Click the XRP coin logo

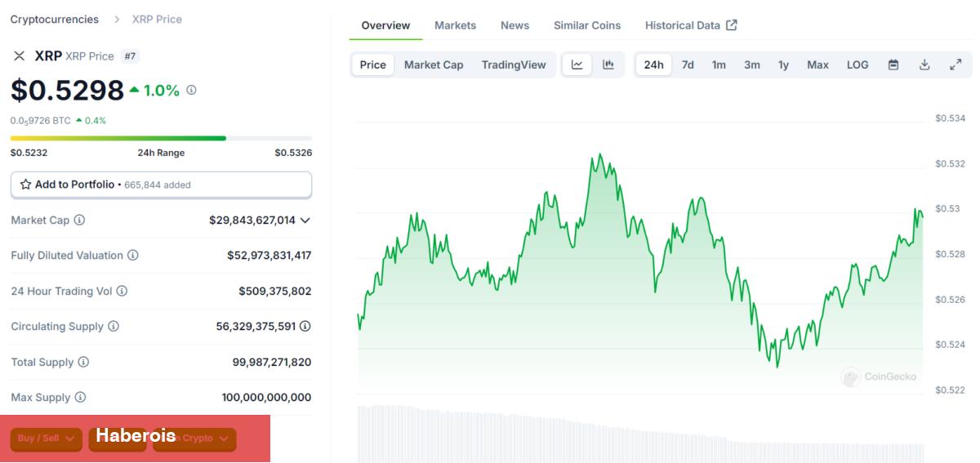pos(20,56)
